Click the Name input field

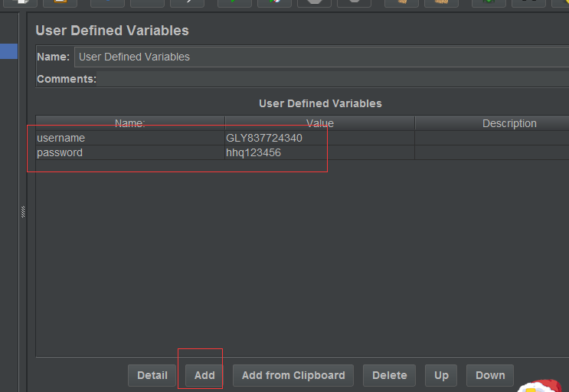tap(322, 57)
